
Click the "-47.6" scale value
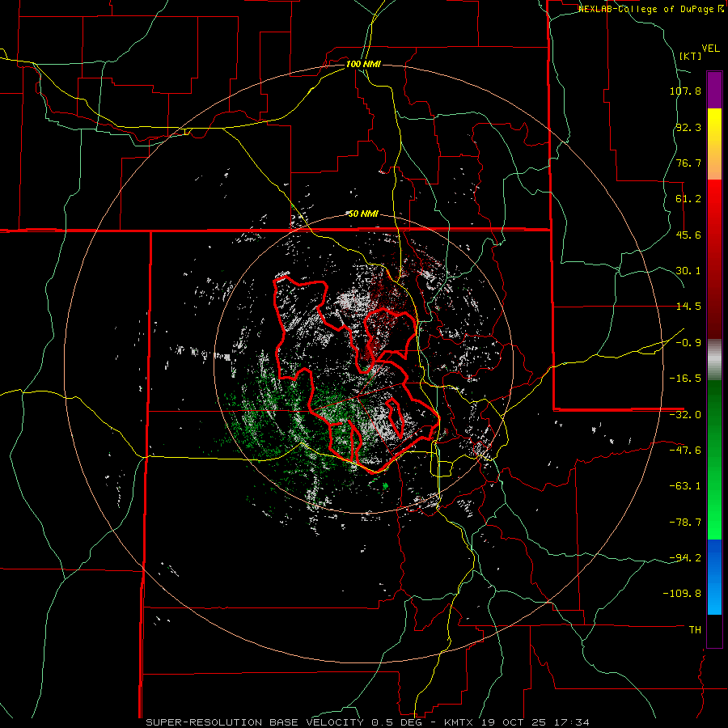click(x=685, y=451)
